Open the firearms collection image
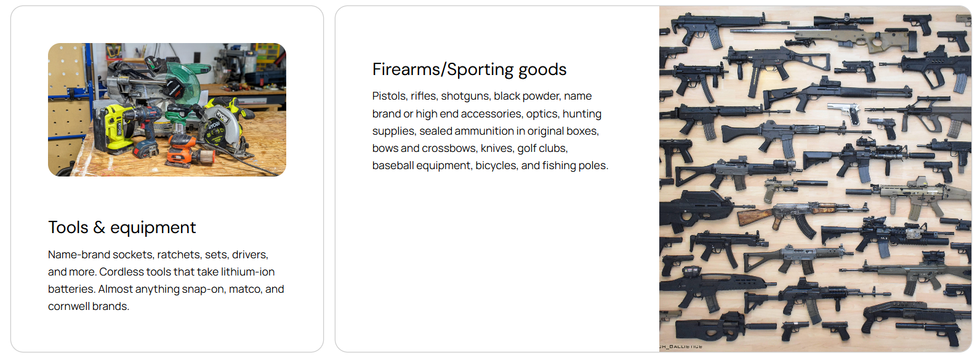Viewport: 980px width, 361px height. click(x=815, y=178)
